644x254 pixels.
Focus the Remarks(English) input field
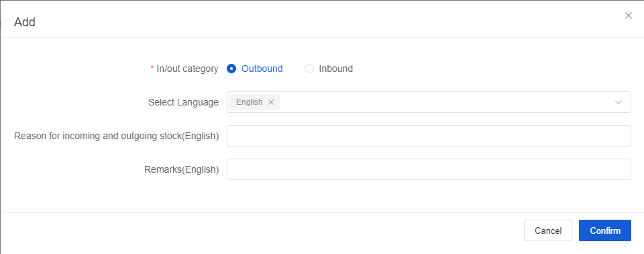click(429, 169)
